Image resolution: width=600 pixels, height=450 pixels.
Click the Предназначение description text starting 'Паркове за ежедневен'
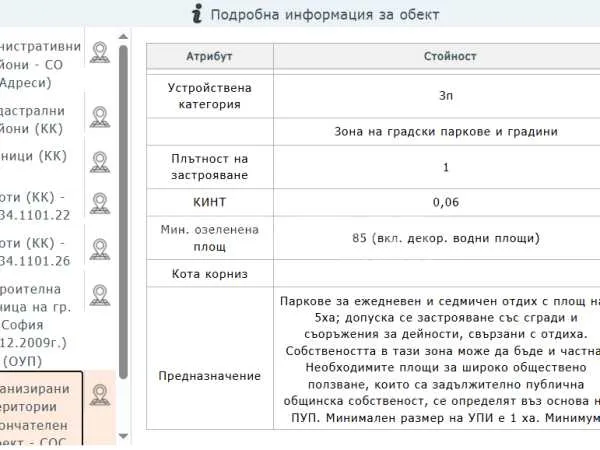point(440,360)
